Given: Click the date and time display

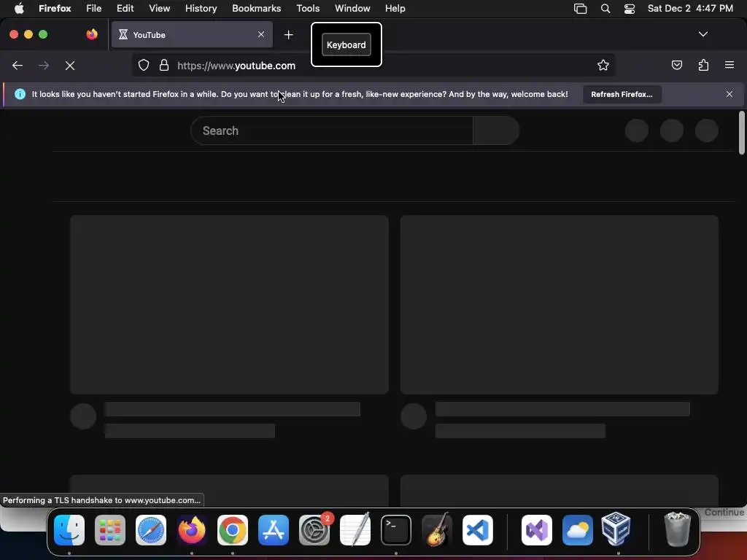Looking at the screenshot, I should 690,9.
